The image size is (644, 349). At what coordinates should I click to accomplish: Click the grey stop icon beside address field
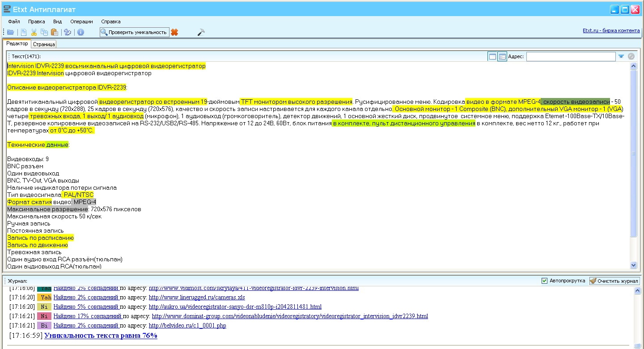(631, 56)
